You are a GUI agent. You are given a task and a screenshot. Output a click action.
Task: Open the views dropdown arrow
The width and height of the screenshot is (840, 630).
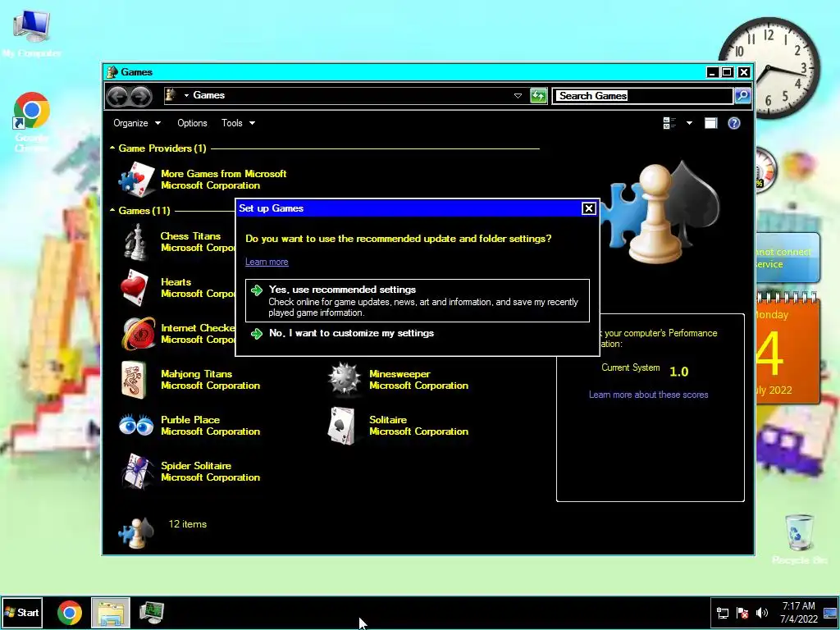coord(689,123)
